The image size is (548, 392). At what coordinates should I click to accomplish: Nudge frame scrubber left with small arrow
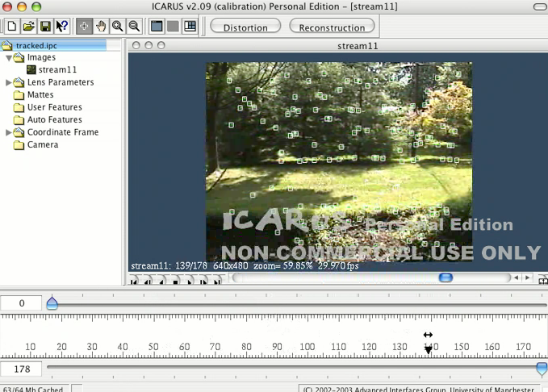(516, 277)
